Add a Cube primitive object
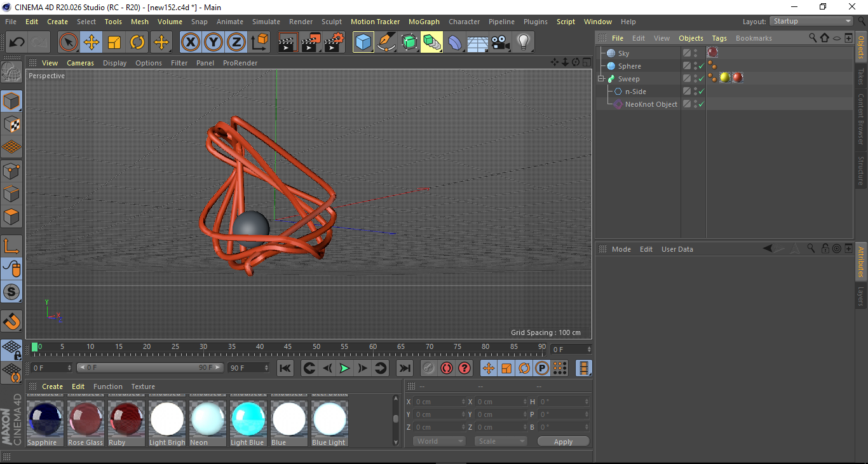Image resolution: width=868 pixels, height=464 pixels. point(363,43)
